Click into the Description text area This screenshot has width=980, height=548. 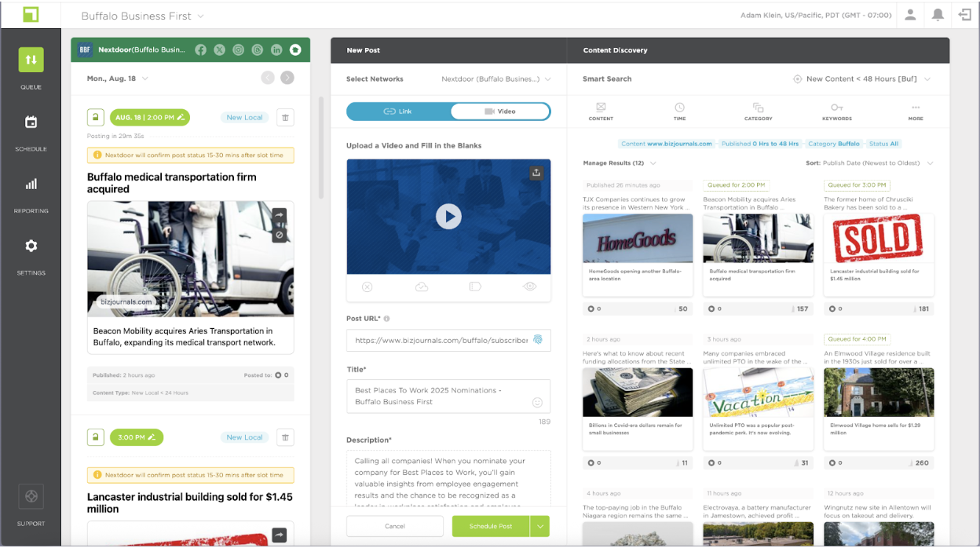click(448, 479)
